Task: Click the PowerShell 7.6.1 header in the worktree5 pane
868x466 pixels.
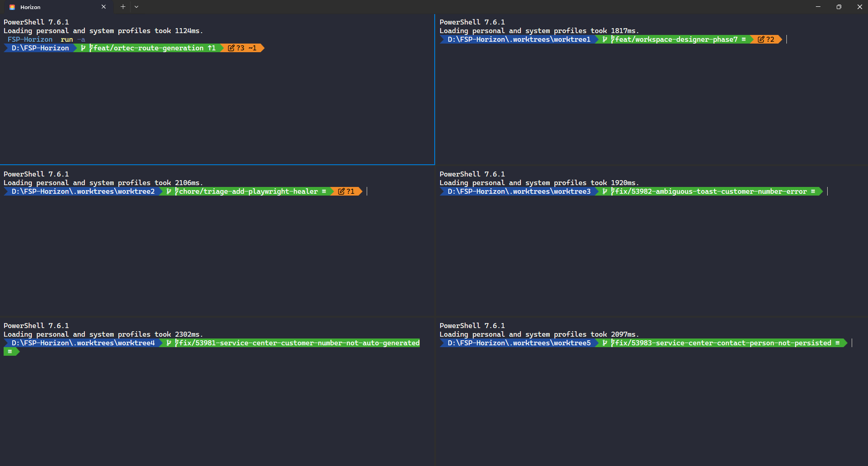Action: pyautogui.click(x=472, y=326)
